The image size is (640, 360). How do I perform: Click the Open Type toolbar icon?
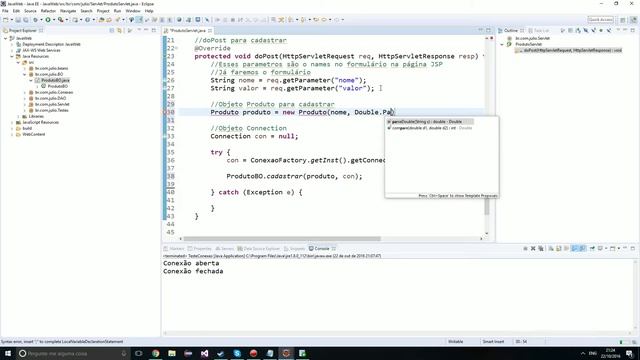click(x=102, y=20)
